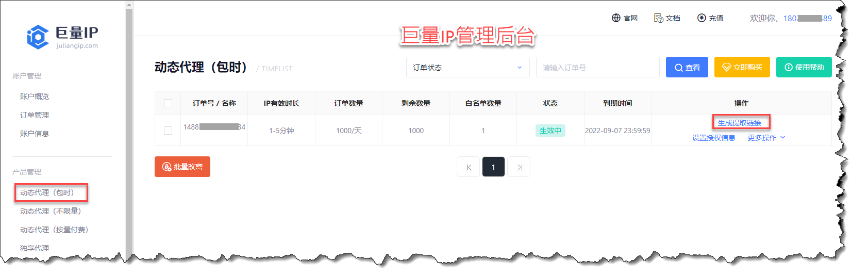Click the 请输入订单号 input field

point(598,67)
